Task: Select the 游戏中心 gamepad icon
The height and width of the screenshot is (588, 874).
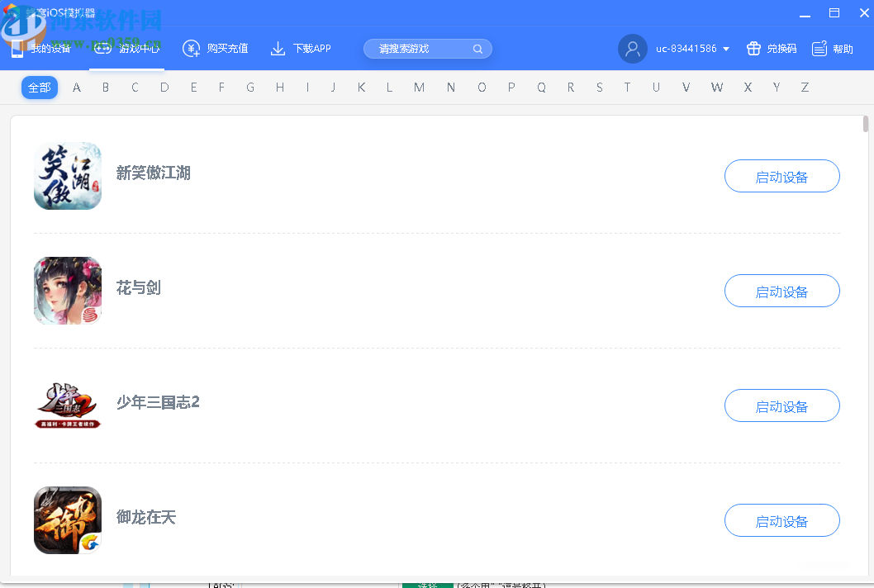Action: 101,48
